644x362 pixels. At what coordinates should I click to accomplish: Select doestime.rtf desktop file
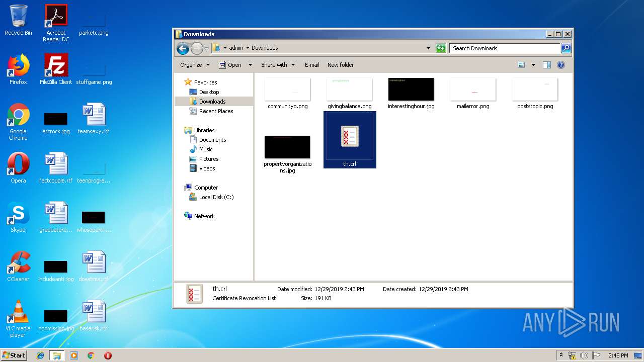coord(94,266)
